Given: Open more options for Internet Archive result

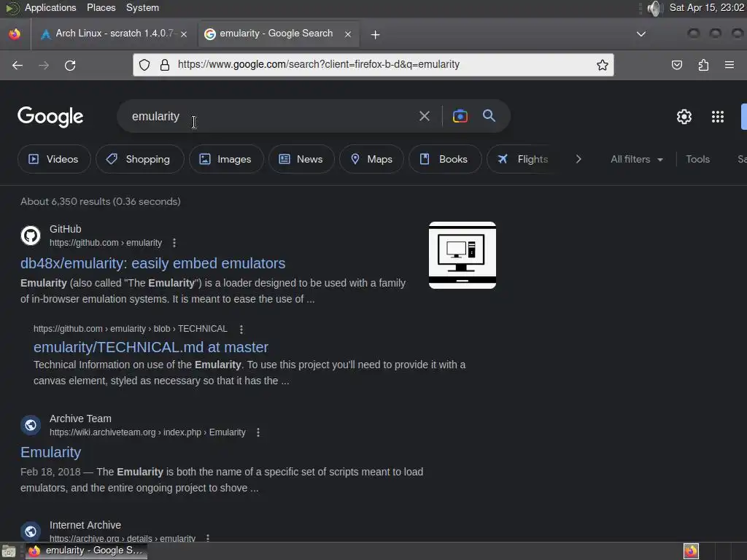Looking at the screenshot, I should pyautogui.click(x=208, y=538).
